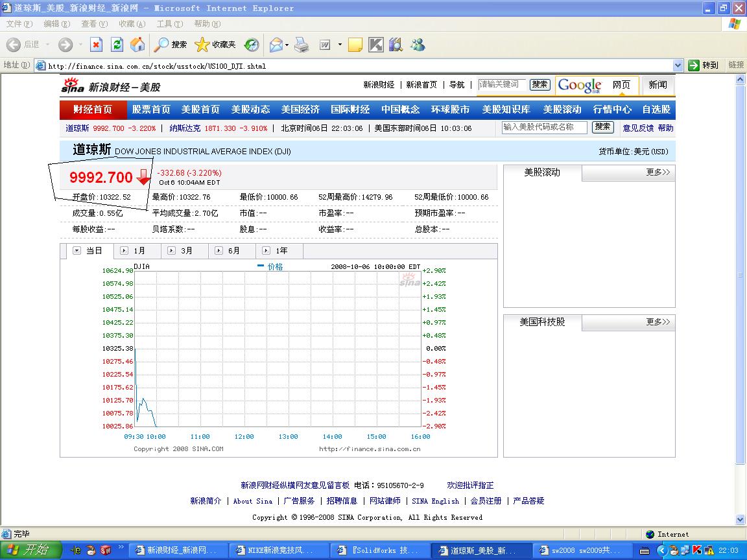
Task: Click the 自选股 navigation item
Action: (x=656, y=110)
